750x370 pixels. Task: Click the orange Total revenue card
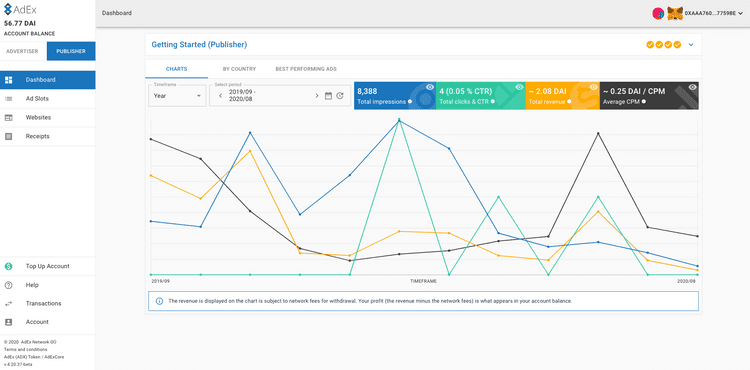point(562,96)
